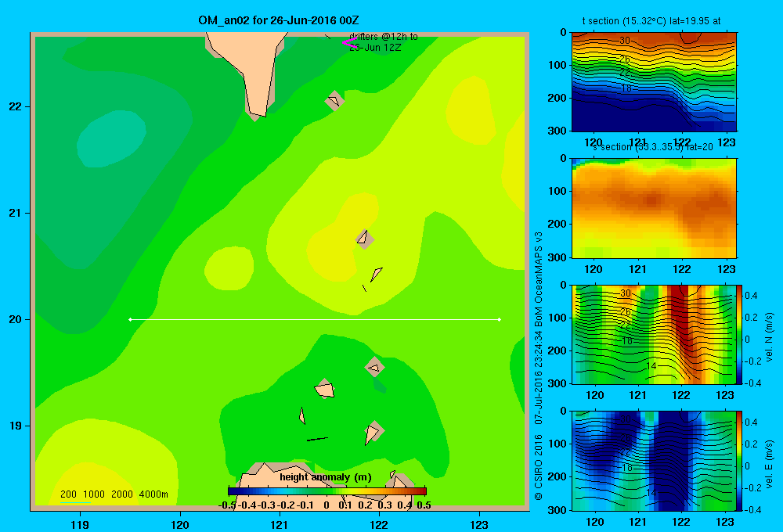The image size is (783, 532).
Task: Click longitude 122 below the salinity section
Action: tap(682, 269)
